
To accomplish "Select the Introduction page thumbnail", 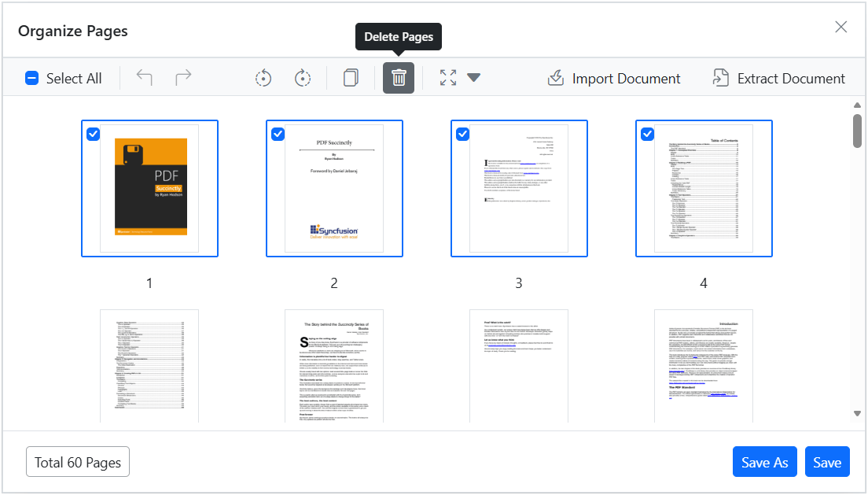I will [x=704, y=366].
